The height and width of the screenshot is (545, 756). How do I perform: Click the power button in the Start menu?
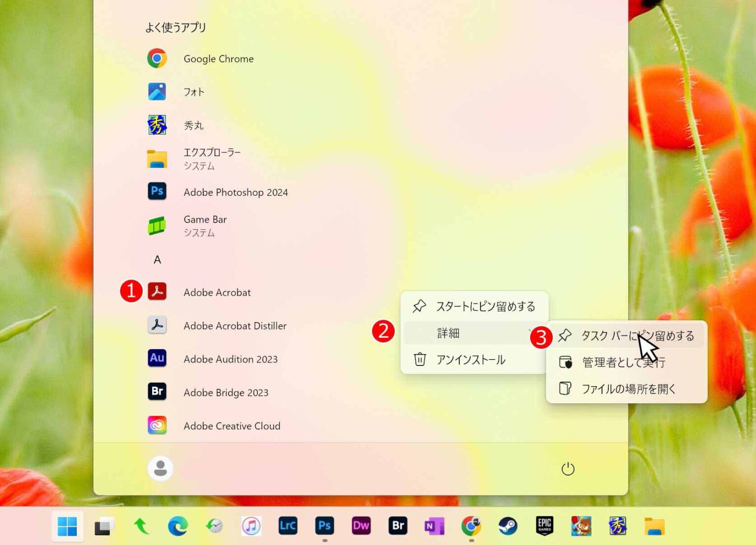(x=567, y=469)
